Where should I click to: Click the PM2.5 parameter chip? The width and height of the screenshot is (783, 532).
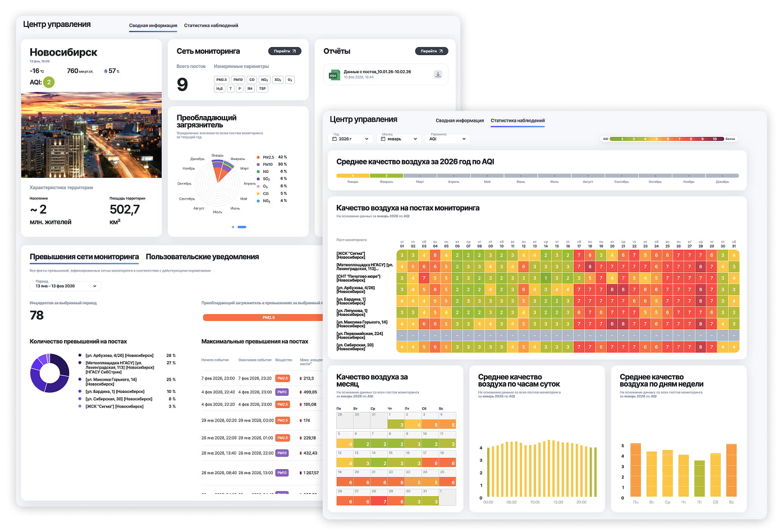[221, 80]
